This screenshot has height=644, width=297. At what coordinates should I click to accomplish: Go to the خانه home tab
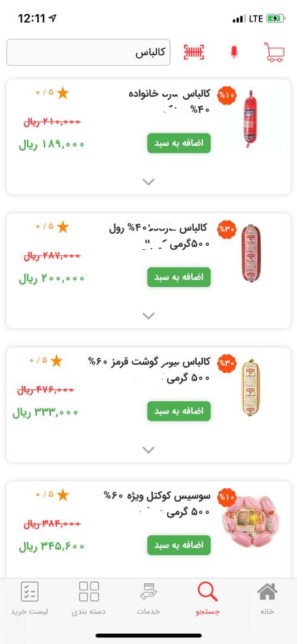click(267, 599)
